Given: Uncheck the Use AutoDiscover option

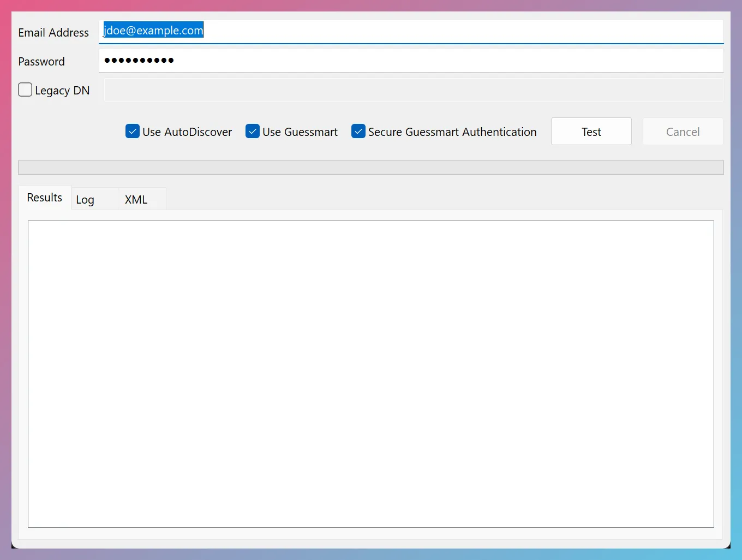Looking at the screenshot, I should click(x=132, y=131).
